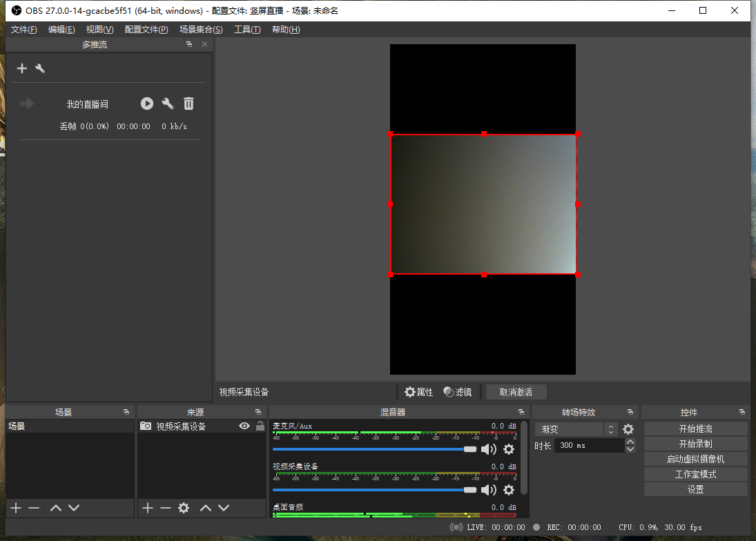Screen dimensions: 756x541
Task: Open the 场景集合(S) menu
Action: click(x=201, y=30)
